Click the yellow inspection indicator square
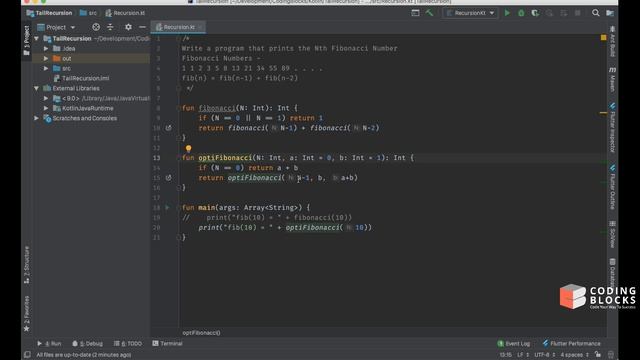640x360 pixels. click(603, 38)
